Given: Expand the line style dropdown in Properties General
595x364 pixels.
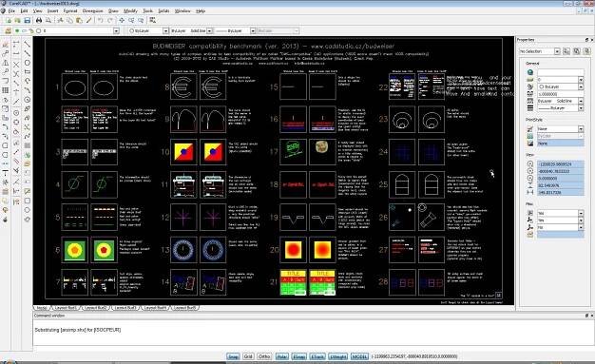Looking at the screenshot, I should tap(581, 101).
